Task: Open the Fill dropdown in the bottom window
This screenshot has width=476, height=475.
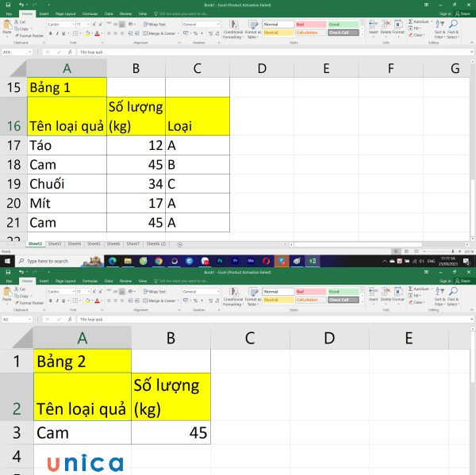Action: click(x=415, y=295)
